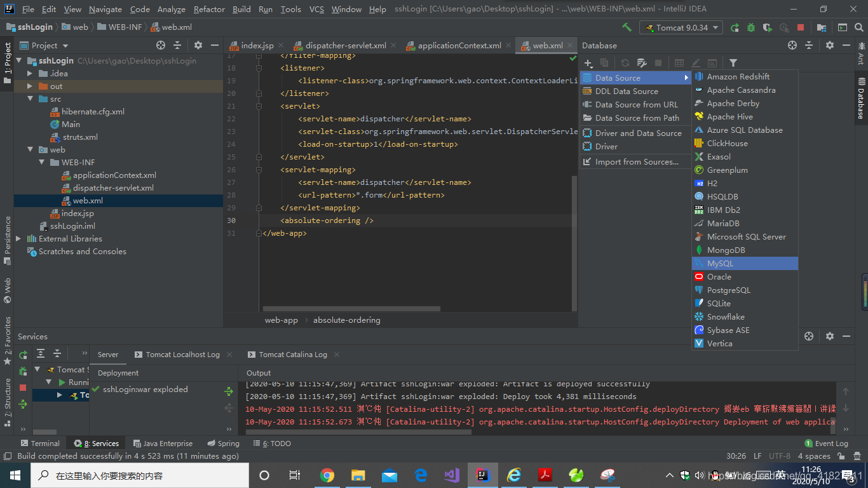
Task: Stop the running configuration from the top toolbar
Action: pos(801,27)
